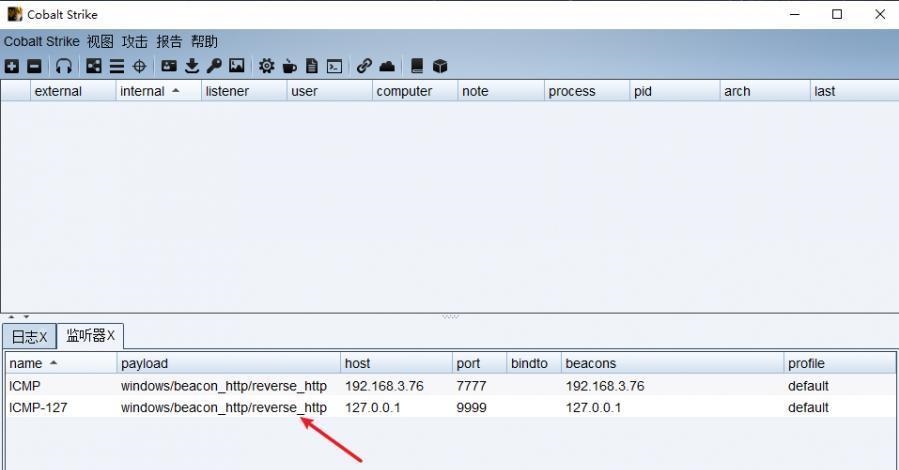Click the terminal scripted web delivery icon
The height and width of the screenshot is (470, 899).
click(x=334, y=66)
